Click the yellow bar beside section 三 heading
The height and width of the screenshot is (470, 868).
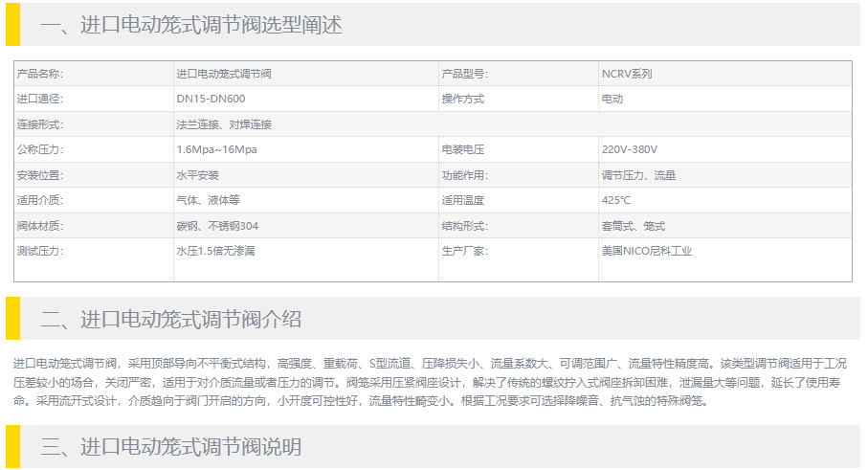coord(12,447)
